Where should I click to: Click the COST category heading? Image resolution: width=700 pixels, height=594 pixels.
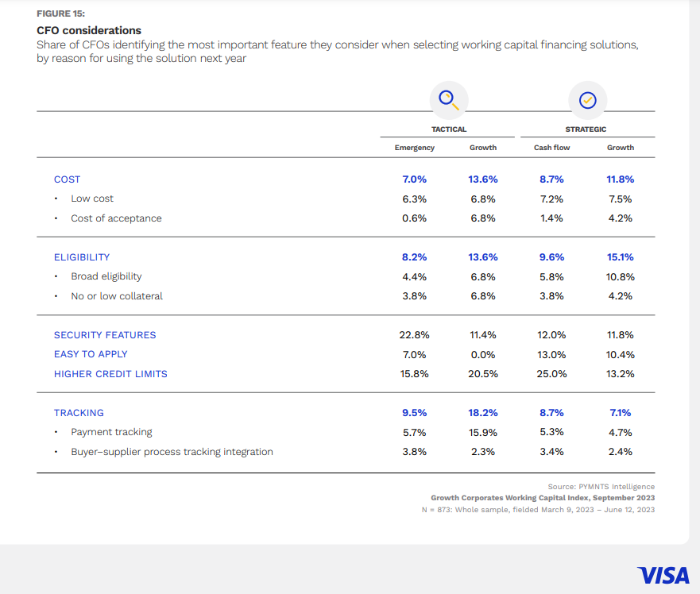pyautogui.click(x=68, y=179)
